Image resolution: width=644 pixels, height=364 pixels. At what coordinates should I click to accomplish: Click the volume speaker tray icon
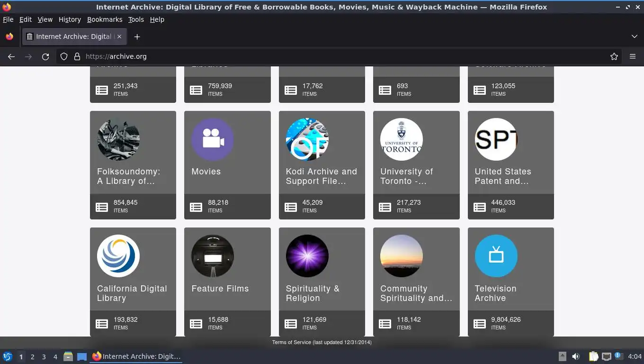[x=576, y=356]
